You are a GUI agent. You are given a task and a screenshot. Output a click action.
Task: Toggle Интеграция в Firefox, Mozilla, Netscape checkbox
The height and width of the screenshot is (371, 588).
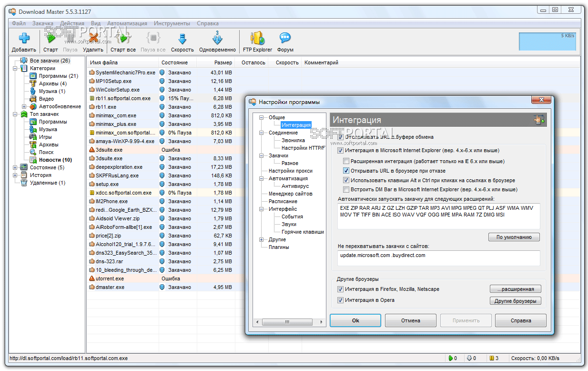pos(340,289)
